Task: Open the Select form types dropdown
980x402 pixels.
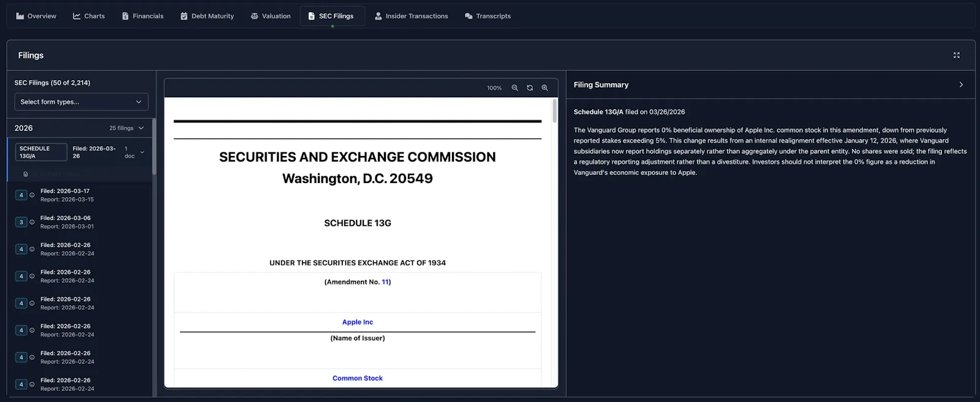Action: [x=81, y=102]
